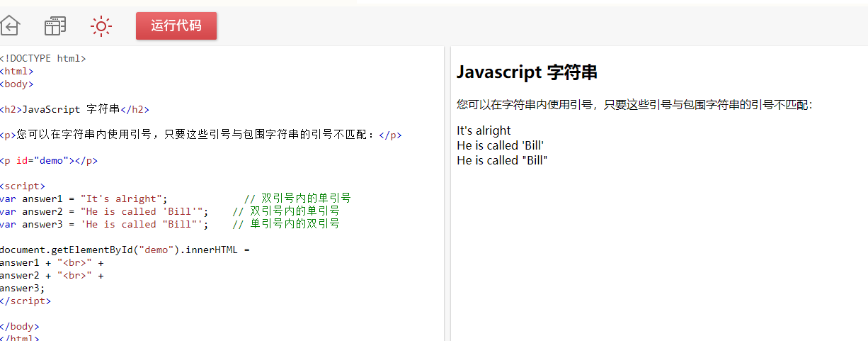Click the output line It's alright

click(x=484, y=130)
